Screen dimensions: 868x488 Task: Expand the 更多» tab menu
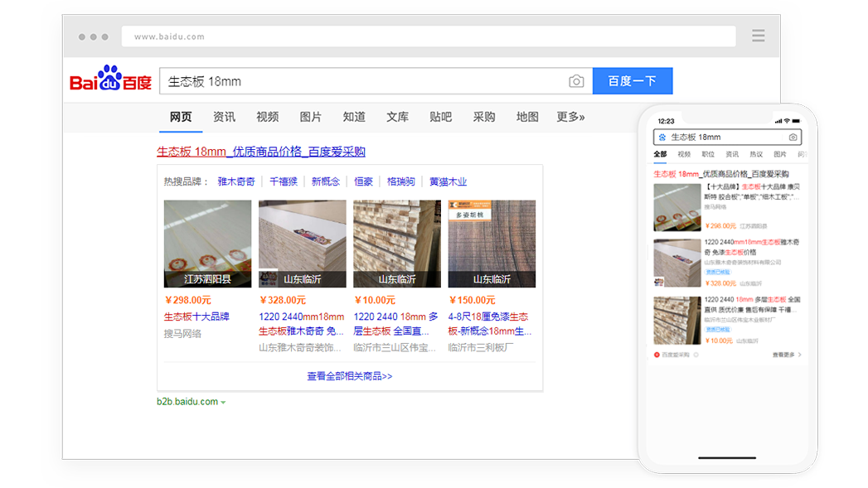(570, 117)
